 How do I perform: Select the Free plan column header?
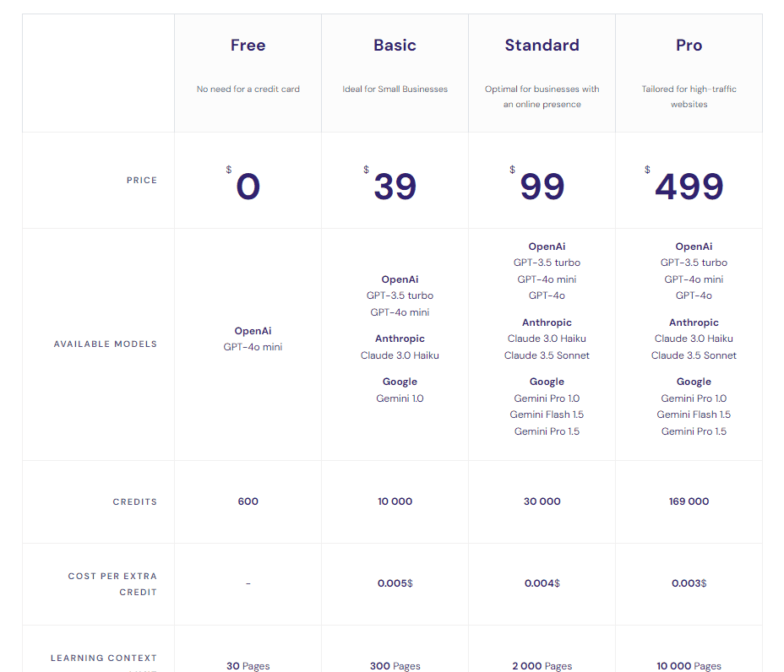tap(248, 45)
